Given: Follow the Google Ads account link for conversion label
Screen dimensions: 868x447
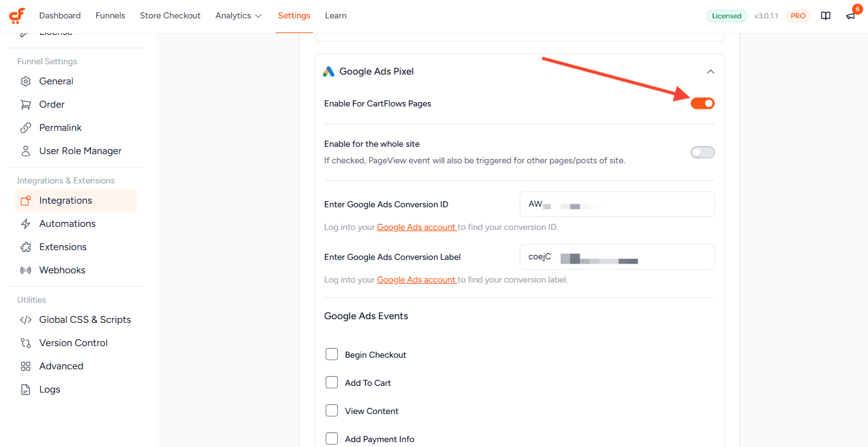Looking at the screenshot, I should point(416,279).
